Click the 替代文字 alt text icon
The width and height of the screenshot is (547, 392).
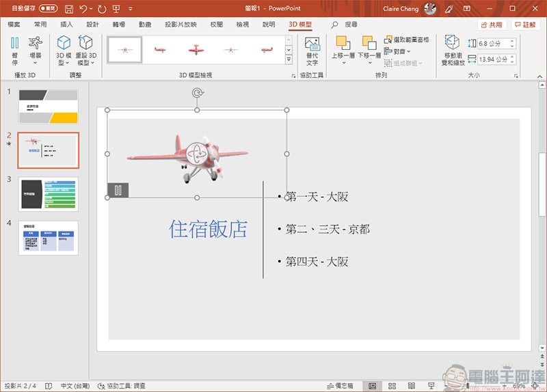pyautogui.click(x=312, y=51)
